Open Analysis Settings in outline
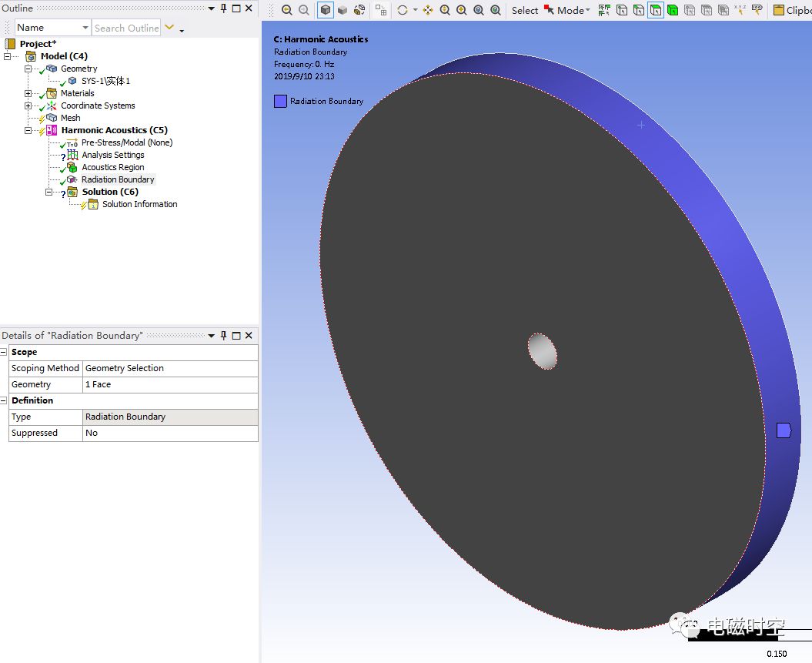This screenshot has height=663, width=812. coord(113,155)
